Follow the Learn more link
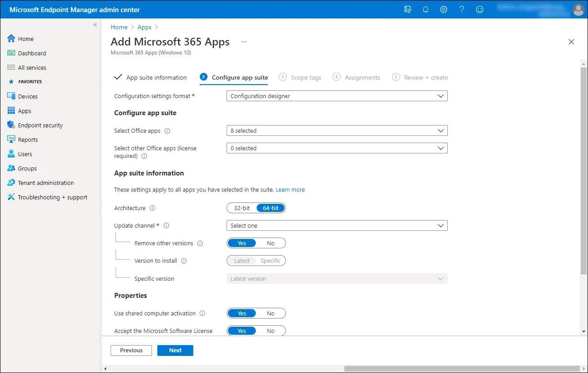This screenshot has height=373, width=588. 290,190
